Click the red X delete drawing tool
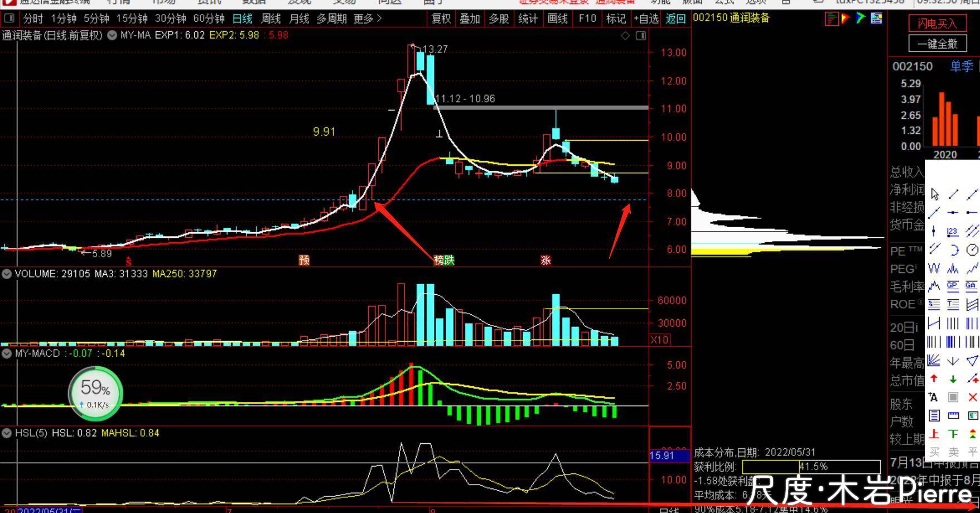Viewport: 980px width, 513px height. 972,397
